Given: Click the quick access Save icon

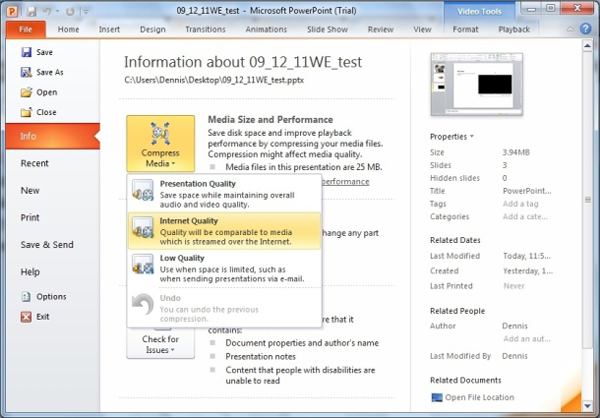Looking at the screenshot, I should (31, 11).
